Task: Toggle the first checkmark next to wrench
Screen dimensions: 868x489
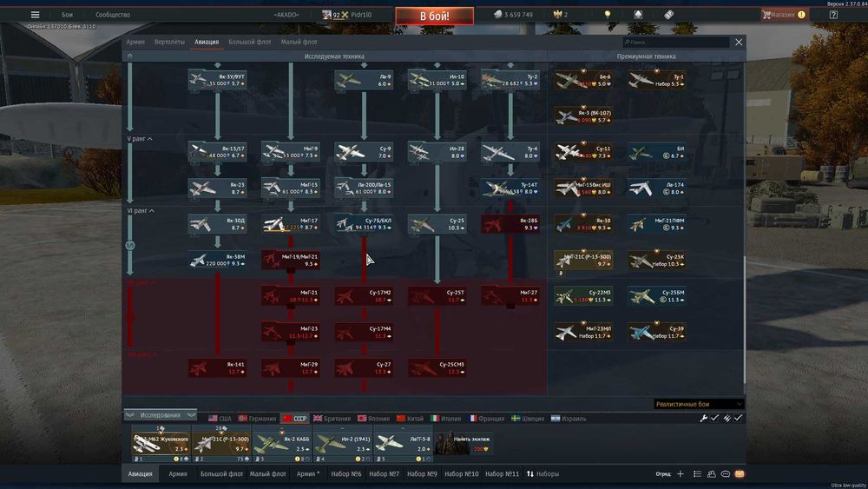Action: pyautogui.click(x=714, y=418)
